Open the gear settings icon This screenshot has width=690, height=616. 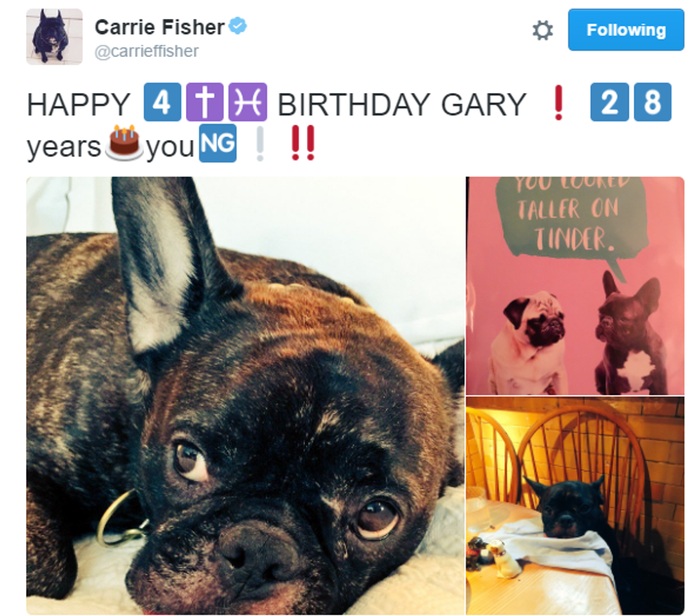point(542,31)
